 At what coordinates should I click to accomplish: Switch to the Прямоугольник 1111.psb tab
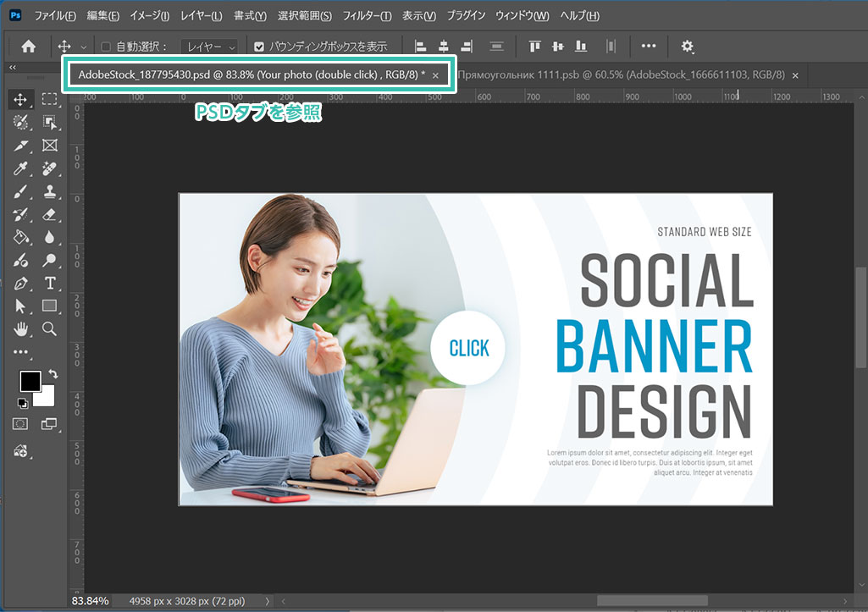click(x=621, y=74)
